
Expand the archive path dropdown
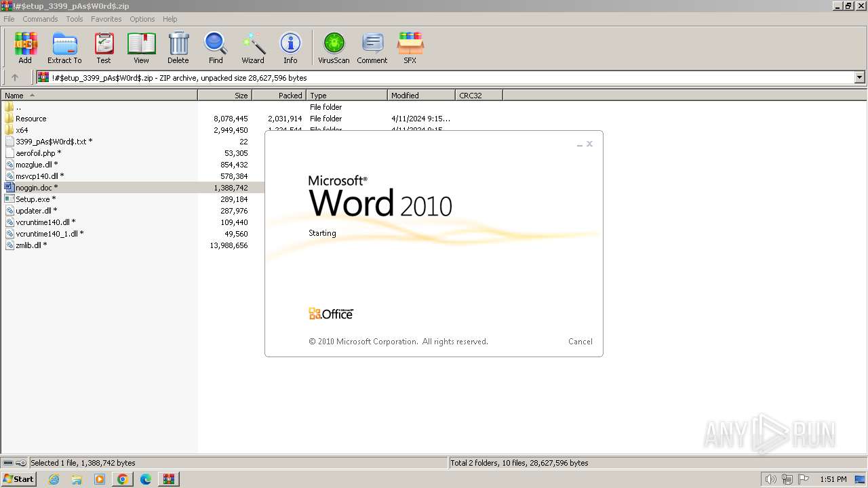tap(860, 77)
